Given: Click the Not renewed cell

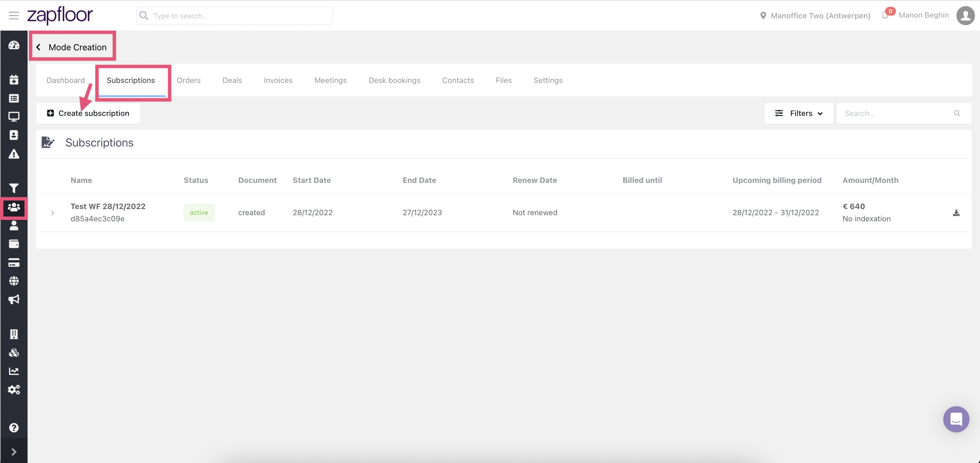Looking at the screenshot, I should click(535, 213).
